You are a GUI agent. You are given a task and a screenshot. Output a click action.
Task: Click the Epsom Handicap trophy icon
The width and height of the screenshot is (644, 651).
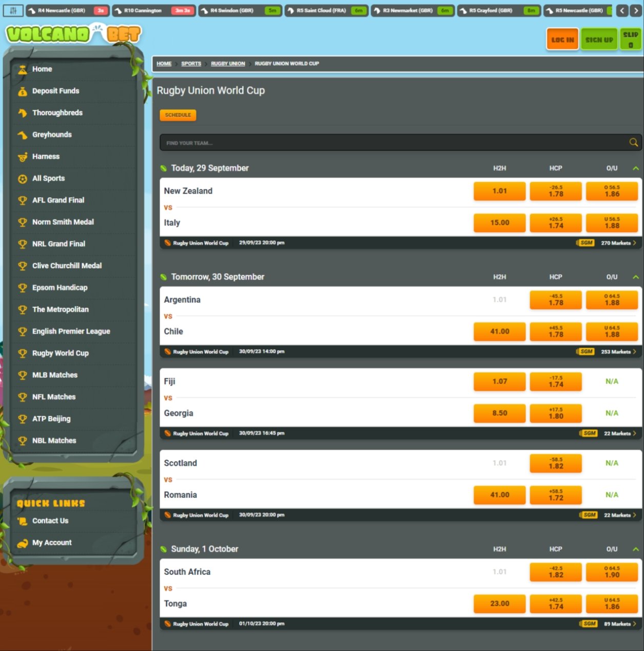pos(23,288)
